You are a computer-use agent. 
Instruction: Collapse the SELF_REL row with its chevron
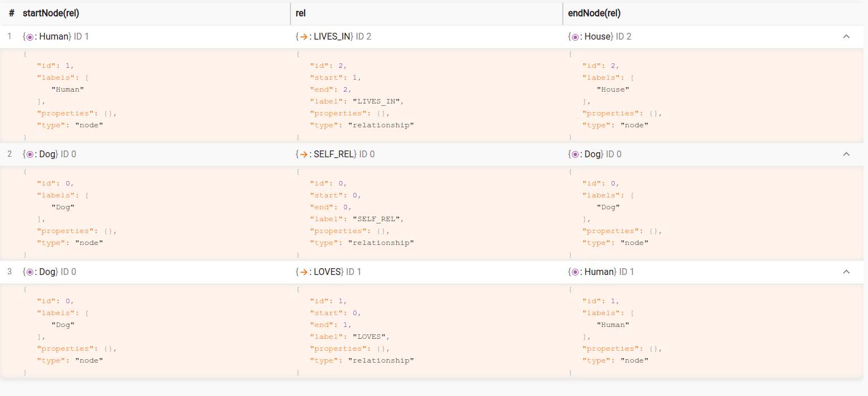pyautogui.click(x=846, y=154)
